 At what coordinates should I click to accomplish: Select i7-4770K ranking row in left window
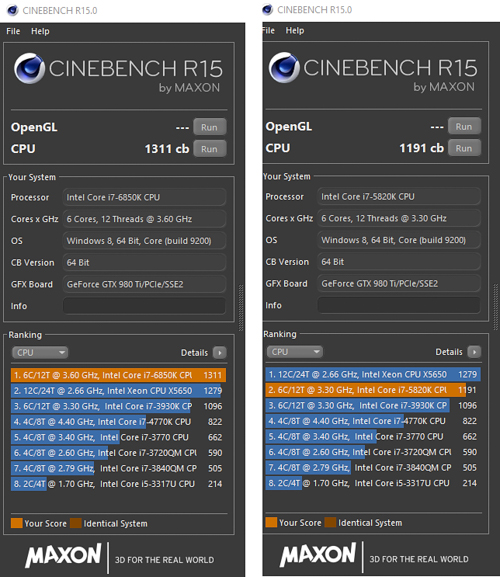[118, 422]
